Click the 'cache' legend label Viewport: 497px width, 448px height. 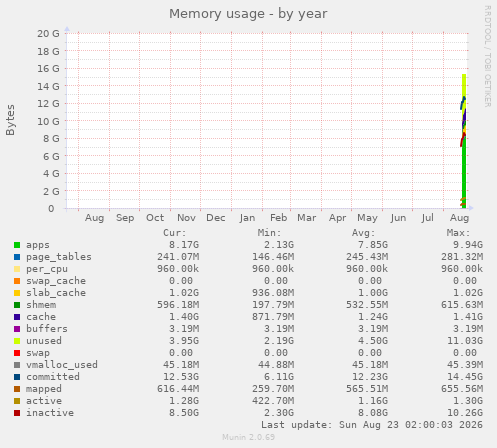41,317
